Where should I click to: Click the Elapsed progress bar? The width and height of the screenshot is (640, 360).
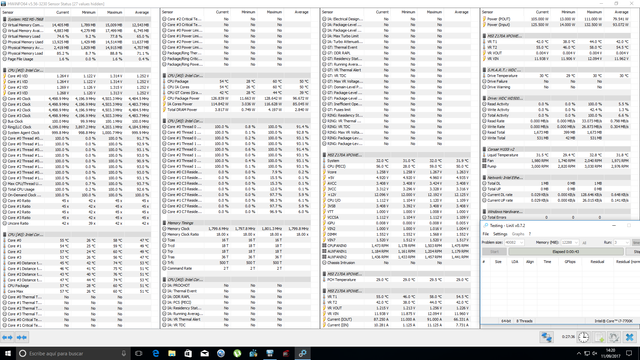pos(566,252)
